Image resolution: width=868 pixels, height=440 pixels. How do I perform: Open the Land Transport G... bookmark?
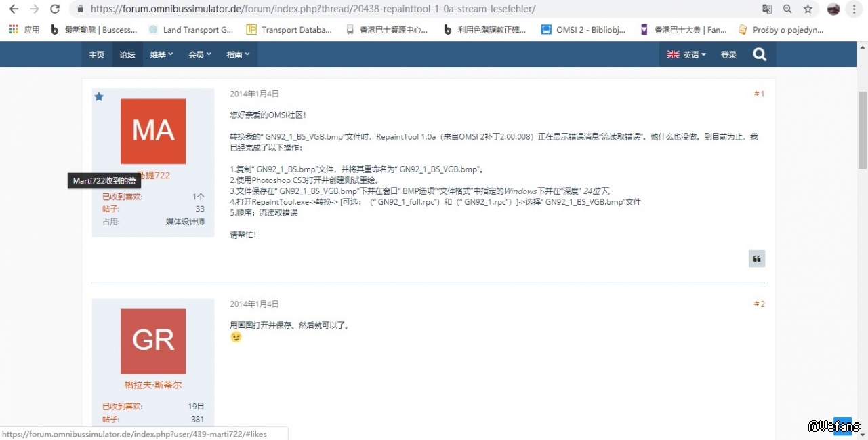coord(191,30)
